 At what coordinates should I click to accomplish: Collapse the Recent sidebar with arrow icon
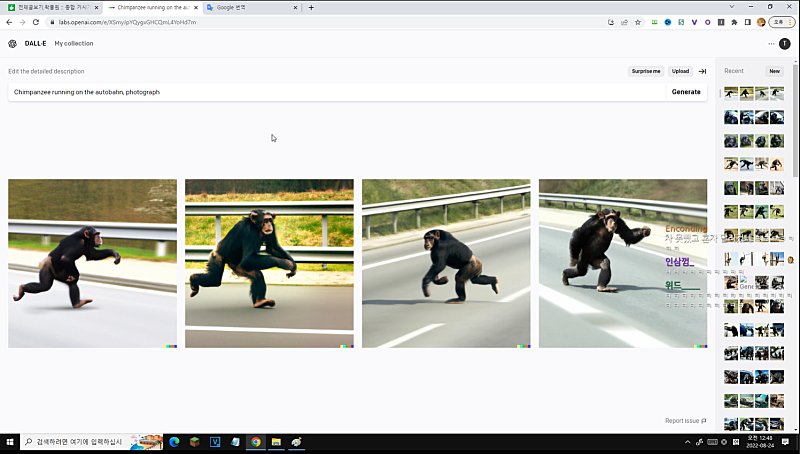(703, 71)
